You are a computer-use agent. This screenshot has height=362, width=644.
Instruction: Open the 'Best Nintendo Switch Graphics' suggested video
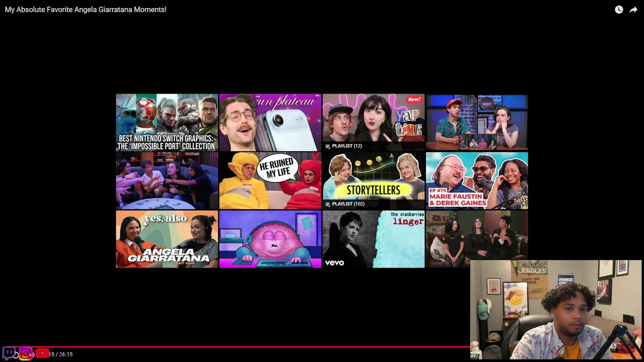tap(167, 122)
